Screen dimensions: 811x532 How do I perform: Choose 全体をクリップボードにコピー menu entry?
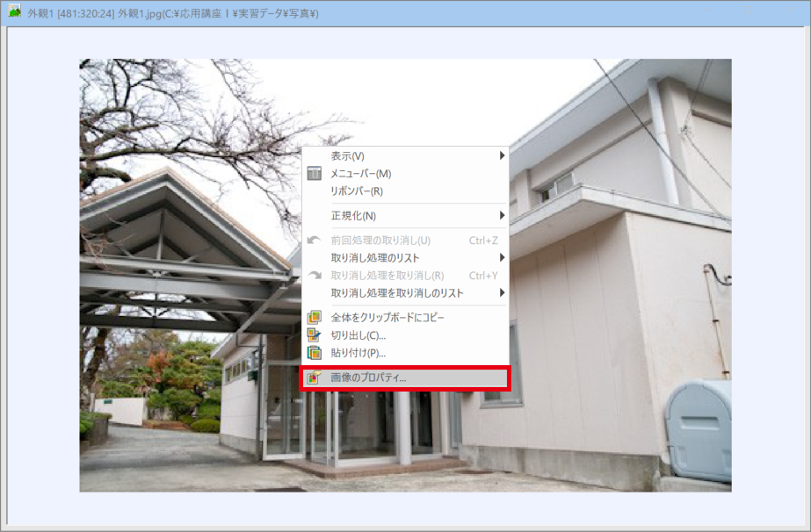point(387,318)
